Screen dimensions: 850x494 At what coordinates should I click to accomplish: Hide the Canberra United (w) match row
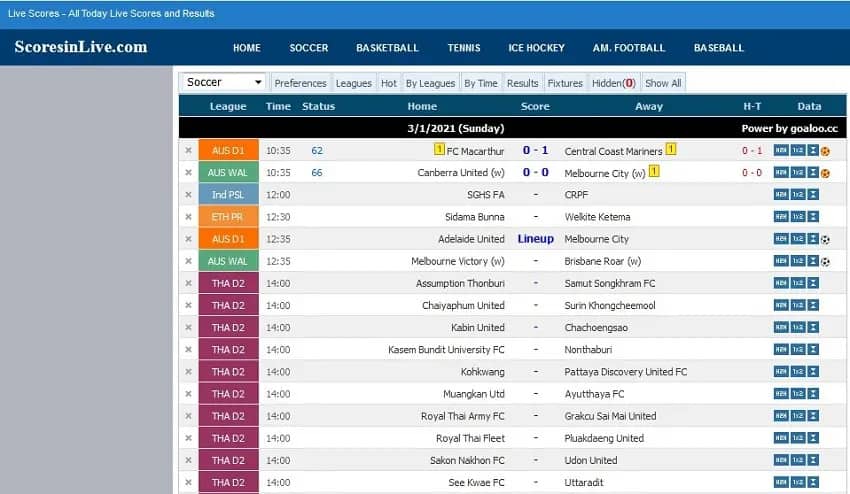pos(188,172)
